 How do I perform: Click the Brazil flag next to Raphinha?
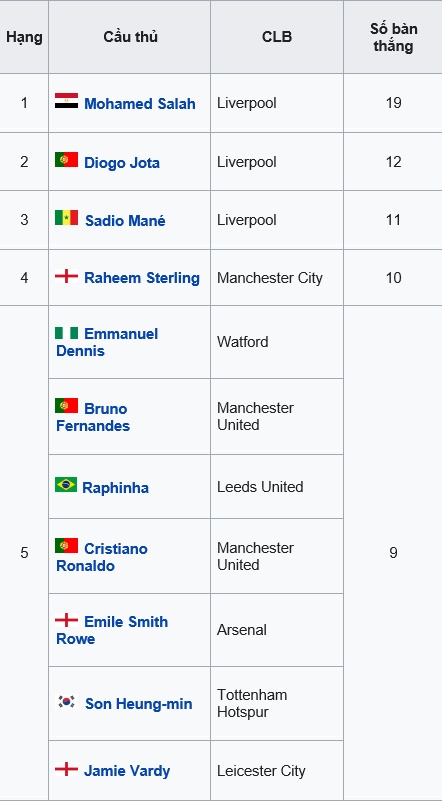pos(66,484)
